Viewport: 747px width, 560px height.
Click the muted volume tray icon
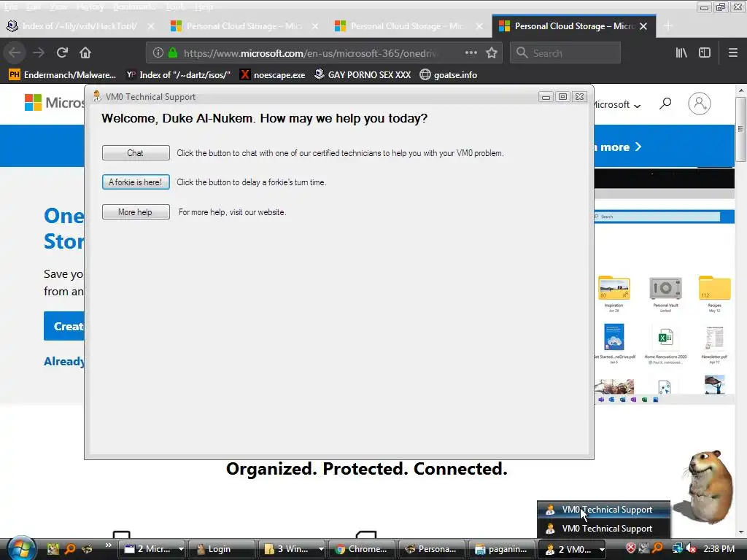(691, 548)
